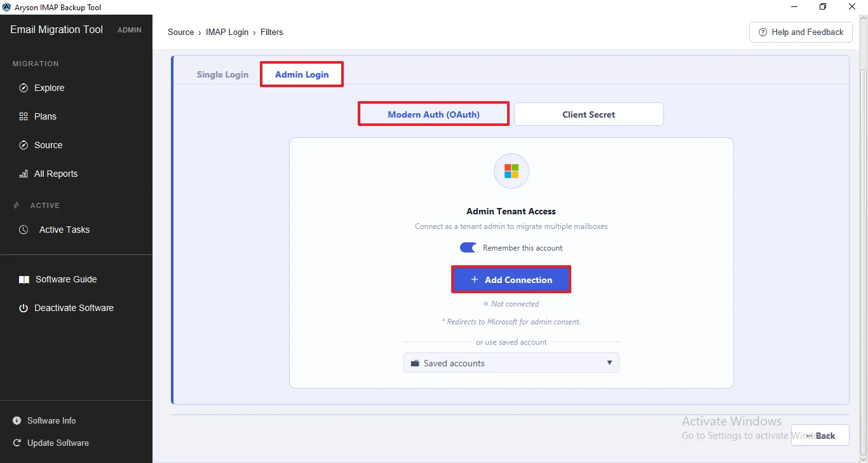Click the Remember this account label
The image size is (868, 463).
pos(522,248)
